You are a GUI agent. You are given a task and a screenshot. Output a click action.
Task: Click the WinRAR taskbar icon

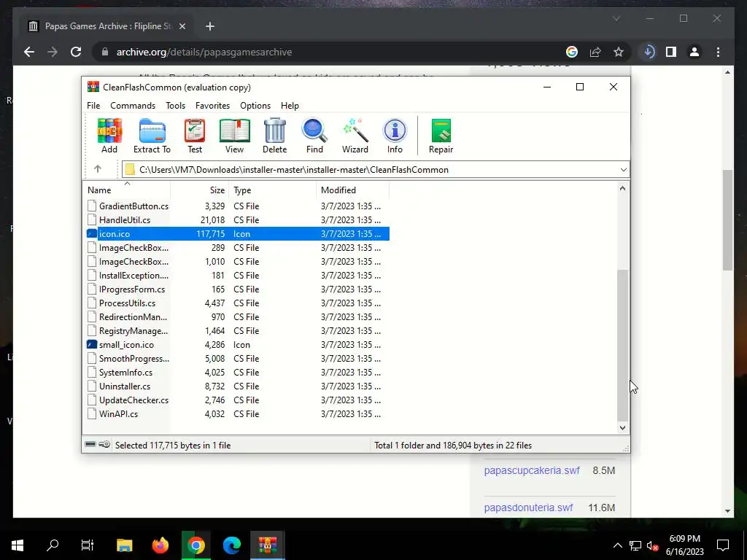(268, 545)
